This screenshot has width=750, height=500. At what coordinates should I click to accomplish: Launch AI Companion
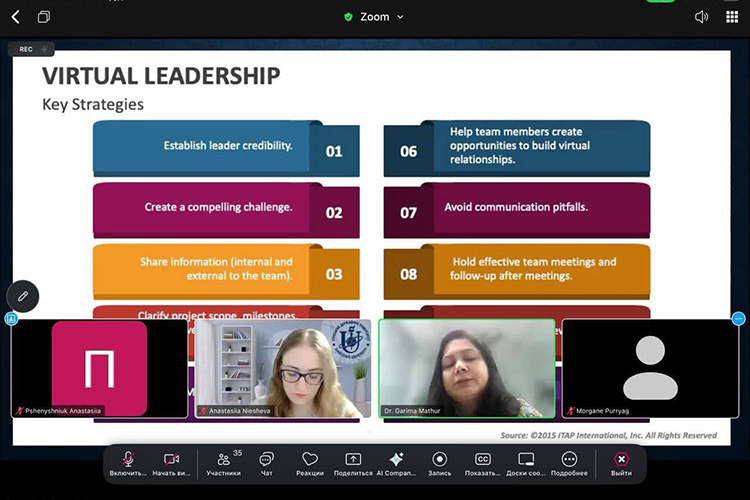point(396,459)
